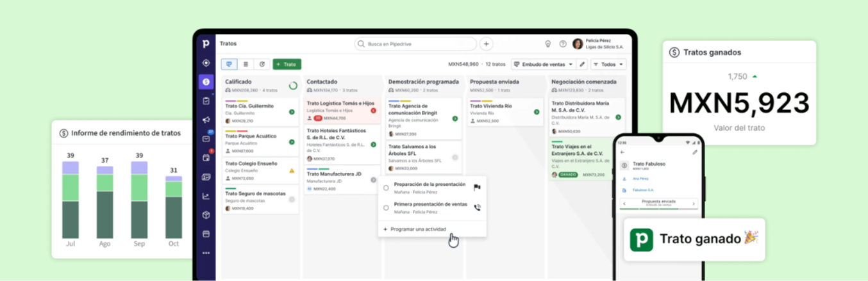Go to previous stage chevron on phone
The width and height of the screenshot is (868, 281).
point(624,204)
